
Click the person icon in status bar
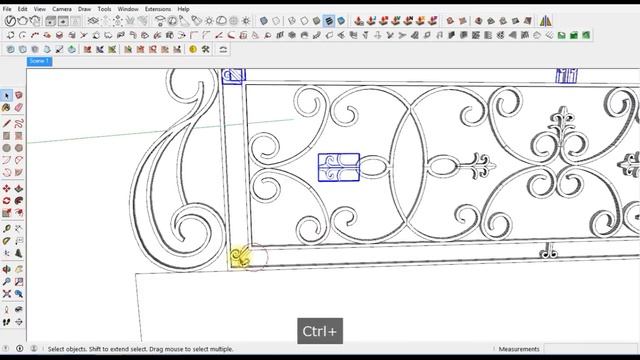tap(34, 349)
